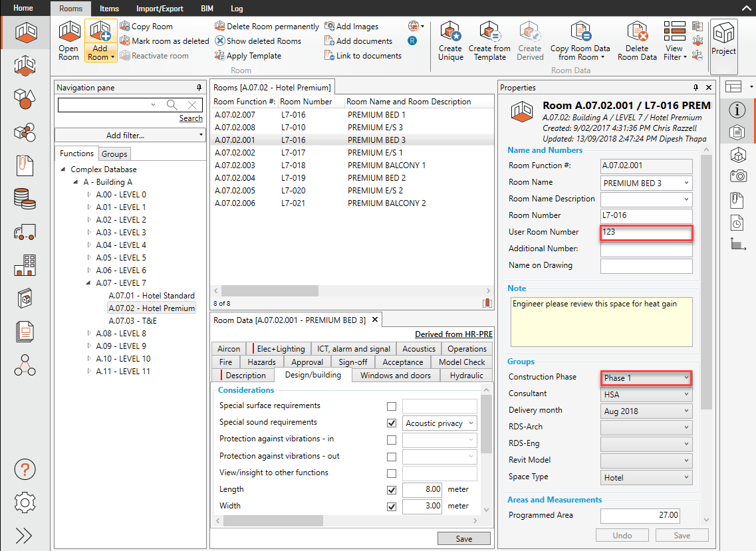This screenshot has width=756, height=551.
Task: Click the Search link in Navigation pane
Action: pyautogui.click(x=191, y=118)
